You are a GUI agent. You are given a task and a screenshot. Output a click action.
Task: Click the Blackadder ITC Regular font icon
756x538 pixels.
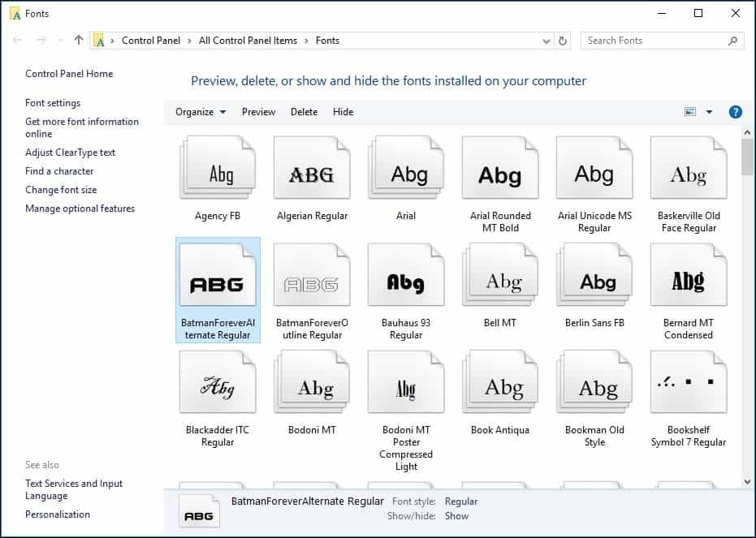(217, 381)
